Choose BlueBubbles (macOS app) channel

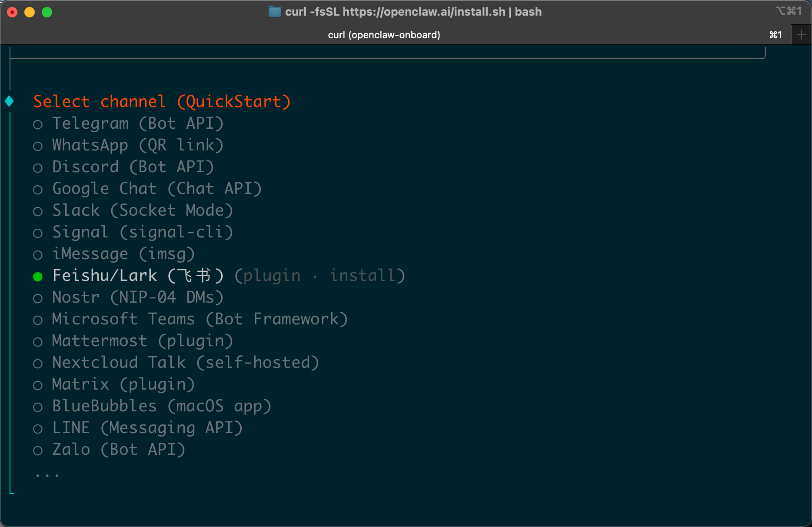[153, 406]
